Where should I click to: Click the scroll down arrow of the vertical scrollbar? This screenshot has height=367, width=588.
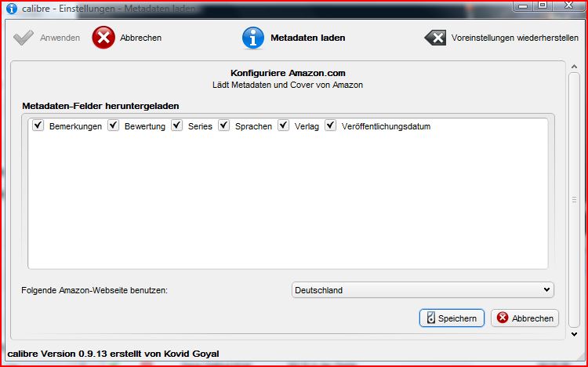[574, 334]
